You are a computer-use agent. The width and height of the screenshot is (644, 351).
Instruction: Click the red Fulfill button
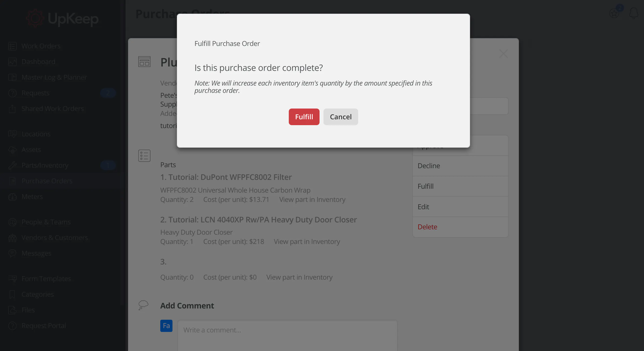pyautogui.click(x=304, y=117)
